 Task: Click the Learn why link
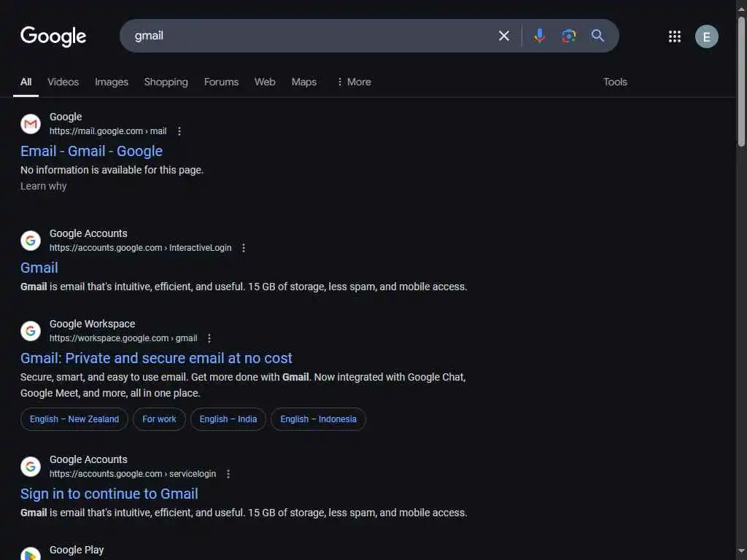[43, 186]
